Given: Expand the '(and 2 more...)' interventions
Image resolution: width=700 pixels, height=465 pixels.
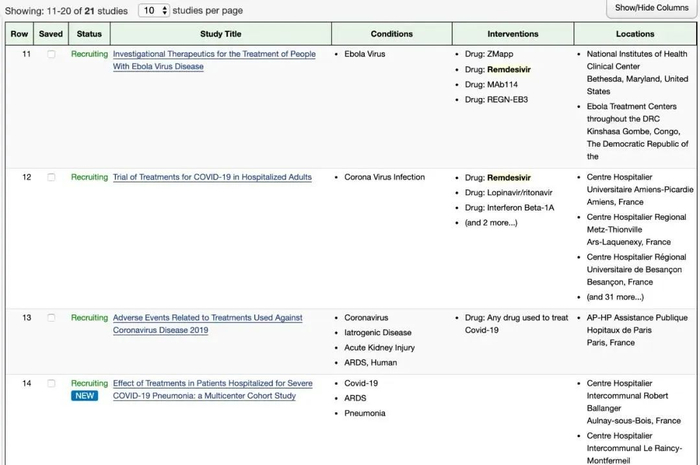Looking at the screenshot, I should pos(492,222).
